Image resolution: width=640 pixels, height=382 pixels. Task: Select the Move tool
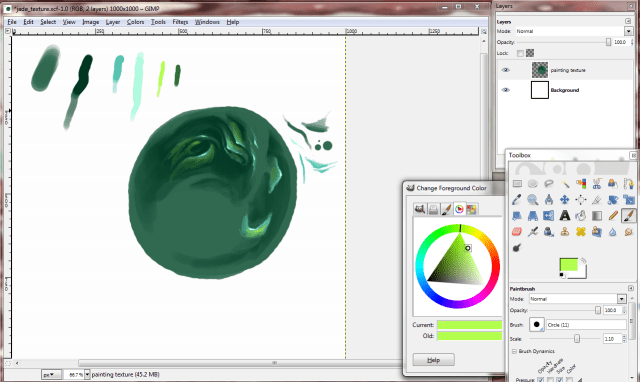point(565,200)
